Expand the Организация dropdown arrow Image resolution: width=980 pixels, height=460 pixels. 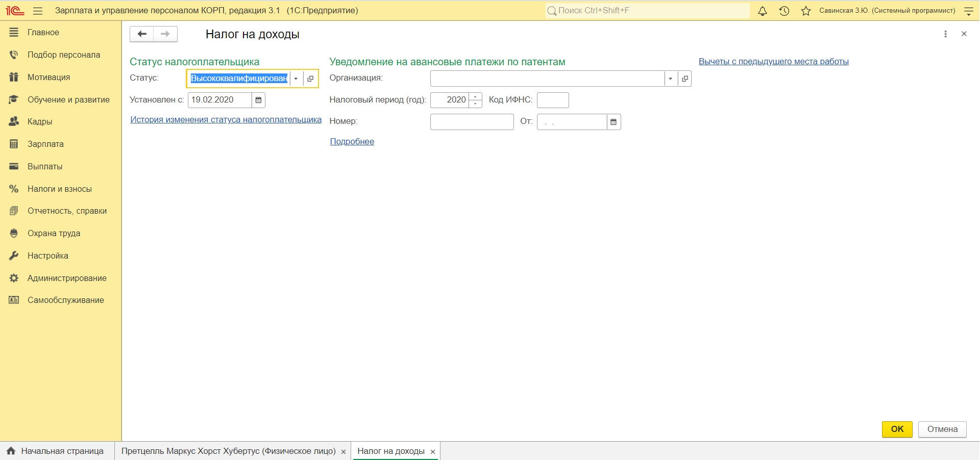pos(671,79)
